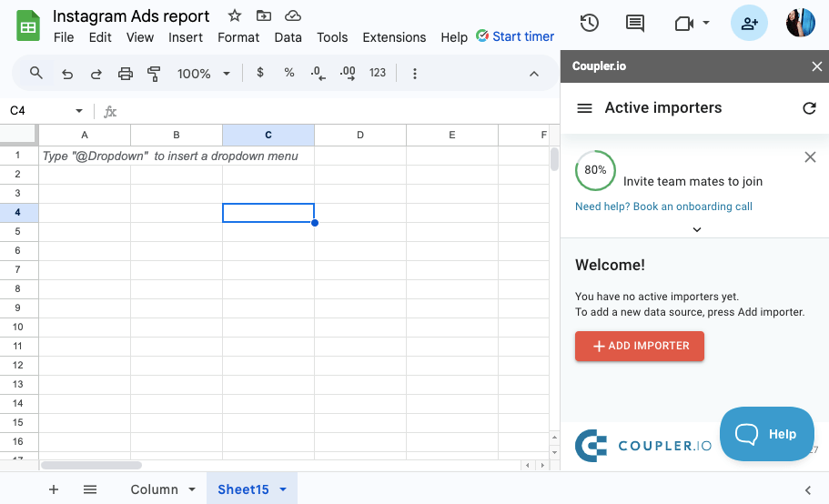The width and height of the screenshot is (829, 504).
Task: Click the search menus magnifier icon
Action: coord(36,73)
